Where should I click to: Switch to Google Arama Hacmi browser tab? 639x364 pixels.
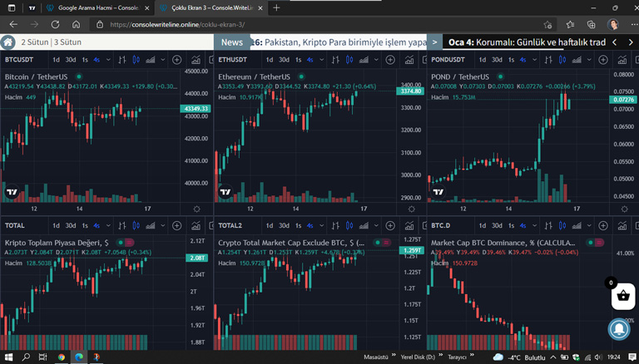tap(92, 7)
